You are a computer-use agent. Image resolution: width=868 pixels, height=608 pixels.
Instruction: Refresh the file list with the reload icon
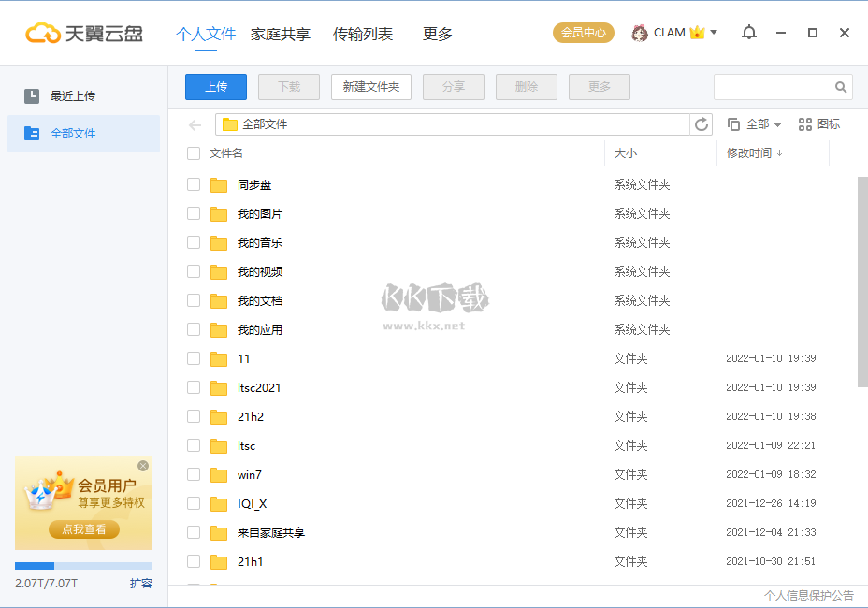coord(702,124)
